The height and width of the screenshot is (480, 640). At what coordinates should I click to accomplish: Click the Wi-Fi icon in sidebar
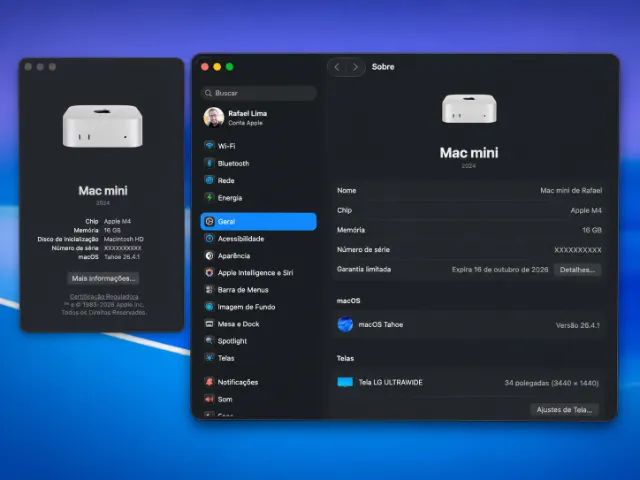click(209, 146)
